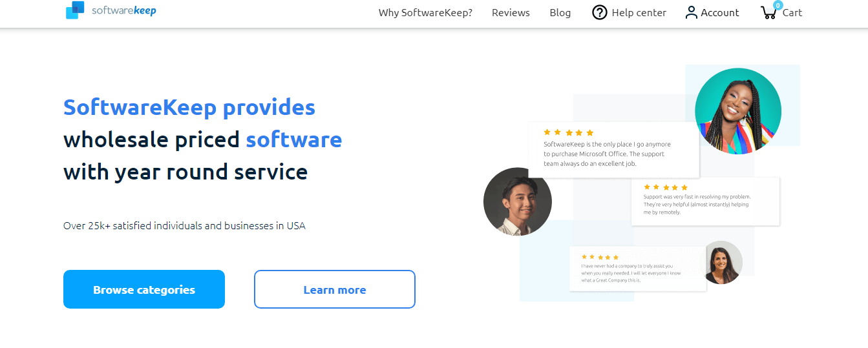The image size is (868, 348).
Task: Select photo of smiling young man
Action: 518,201
